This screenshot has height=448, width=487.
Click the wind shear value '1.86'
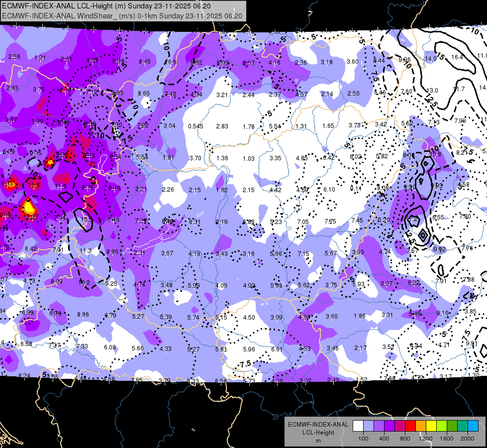360,316
